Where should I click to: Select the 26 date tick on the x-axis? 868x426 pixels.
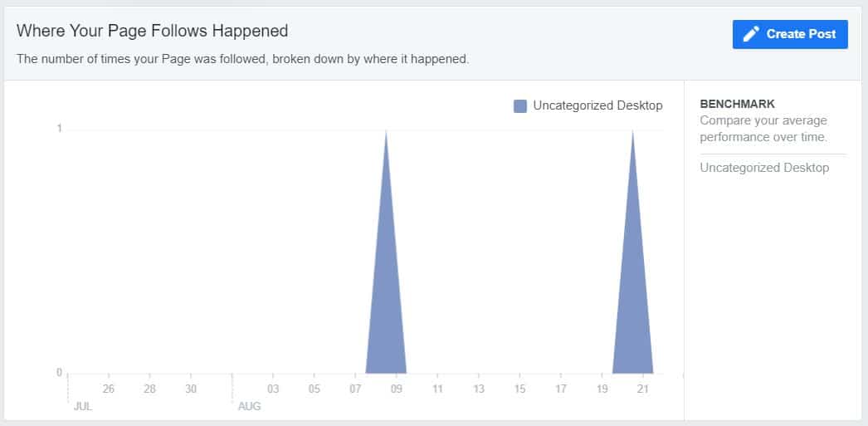coord(109,389)
